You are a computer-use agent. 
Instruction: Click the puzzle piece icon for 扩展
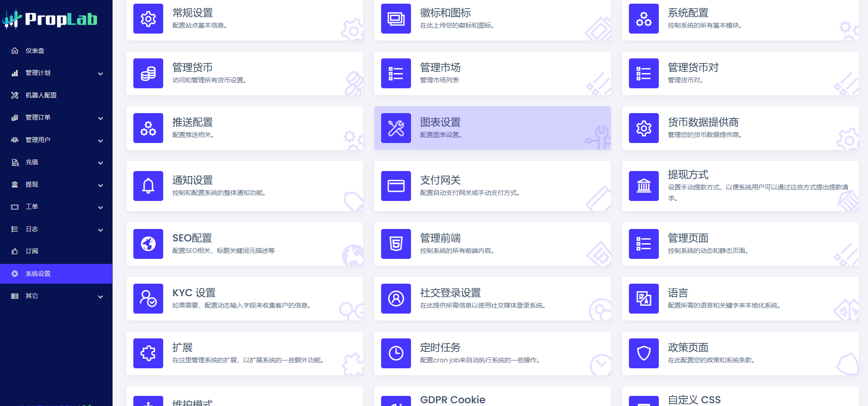pyautogui.click(x=148, y=354)
